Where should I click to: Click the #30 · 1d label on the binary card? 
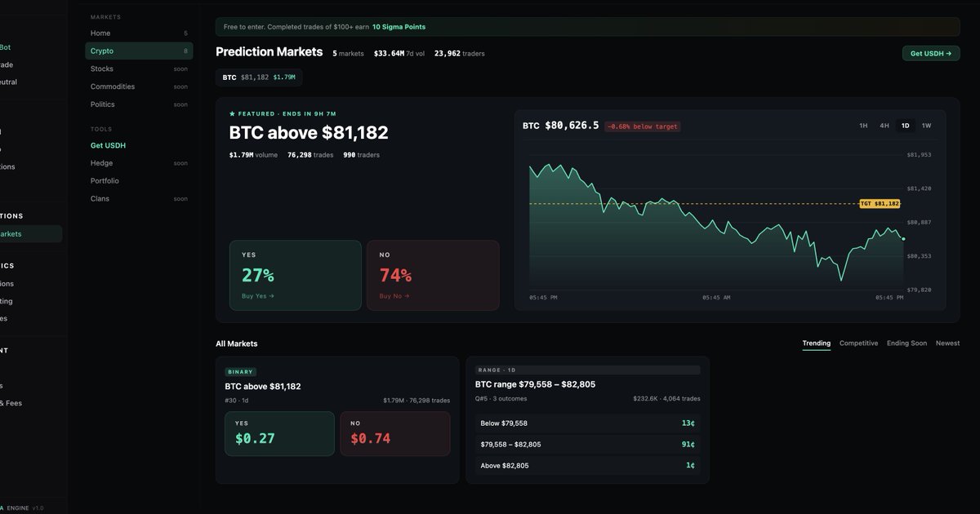237,401
